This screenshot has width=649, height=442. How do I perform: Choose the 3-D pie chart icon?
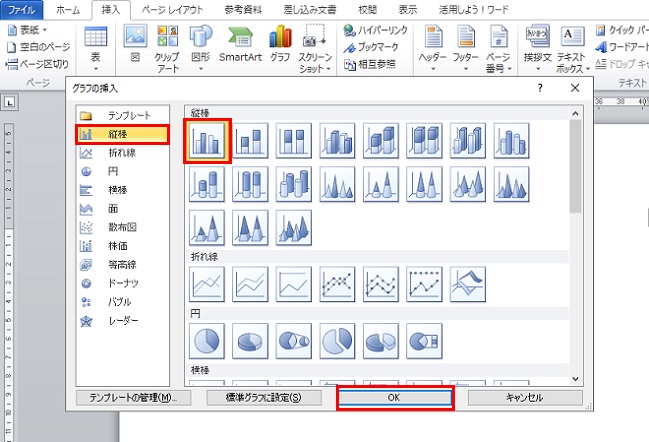pyautogui.click(x=250, y=341)
